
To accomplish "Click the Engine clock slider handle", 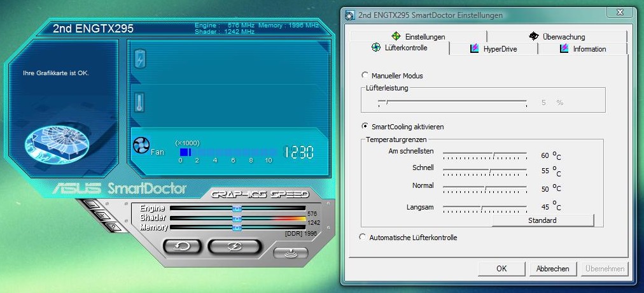I will click(x=237, y=208).
